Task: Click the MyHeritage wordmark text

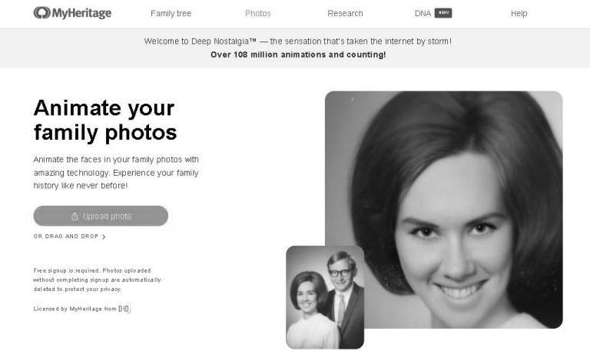Action: coord(81,13)
